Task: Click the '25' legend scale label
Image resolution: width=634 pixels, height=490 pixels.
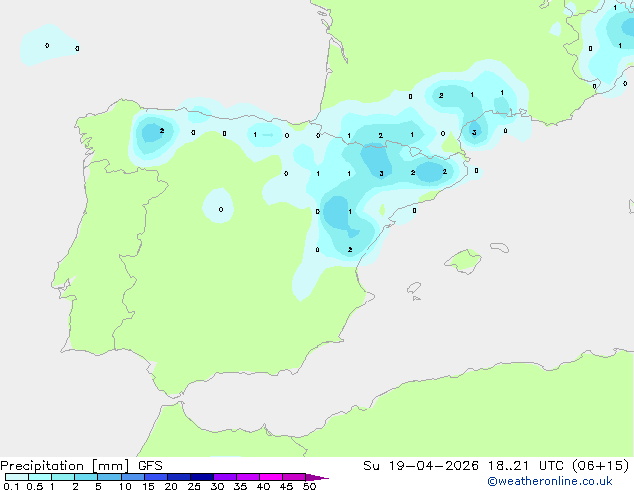Action: 194,486
